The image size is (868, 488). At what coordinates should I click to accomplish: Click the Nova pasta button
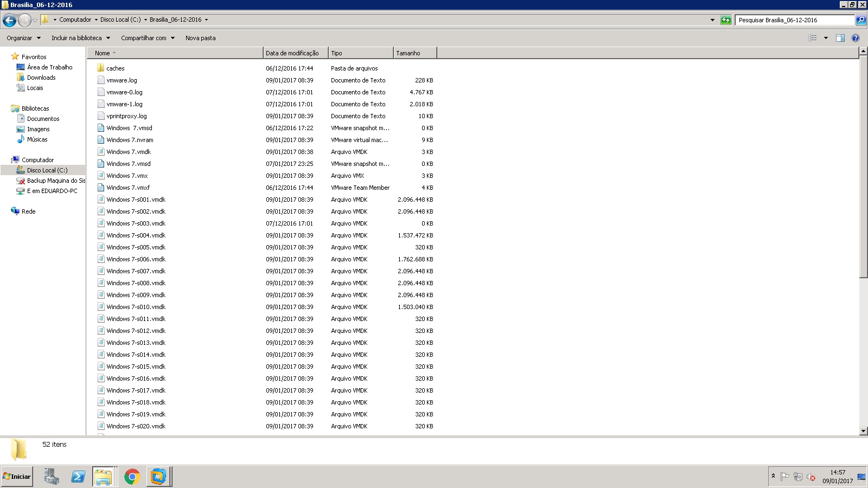coord(200,38)
